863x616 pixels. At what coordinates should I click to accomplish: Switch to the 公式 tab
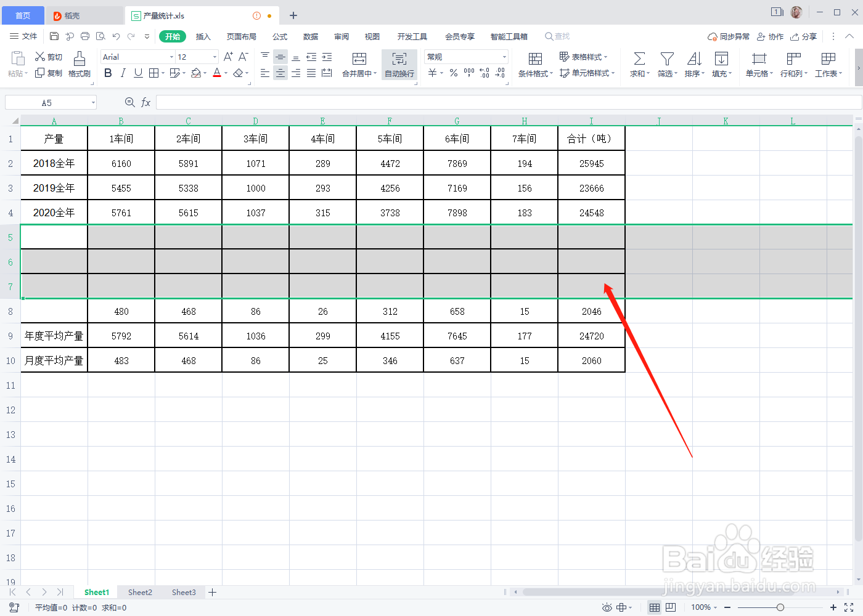[x=280, y=36]
